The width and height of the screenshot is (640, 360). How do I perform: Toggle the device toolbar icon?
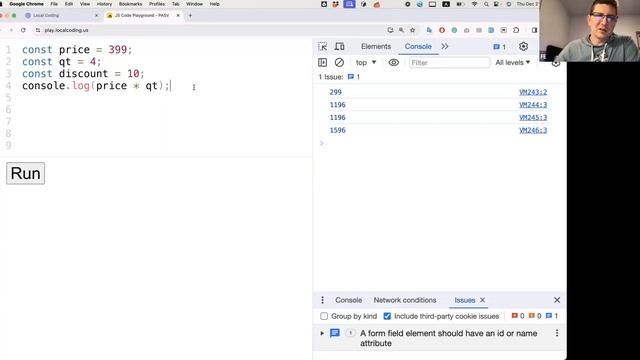click(339, 47)
